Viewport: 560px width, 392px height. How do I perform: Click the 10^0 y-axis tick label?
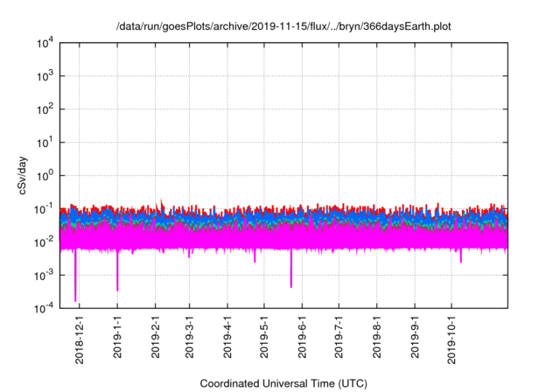click(47, 175)
